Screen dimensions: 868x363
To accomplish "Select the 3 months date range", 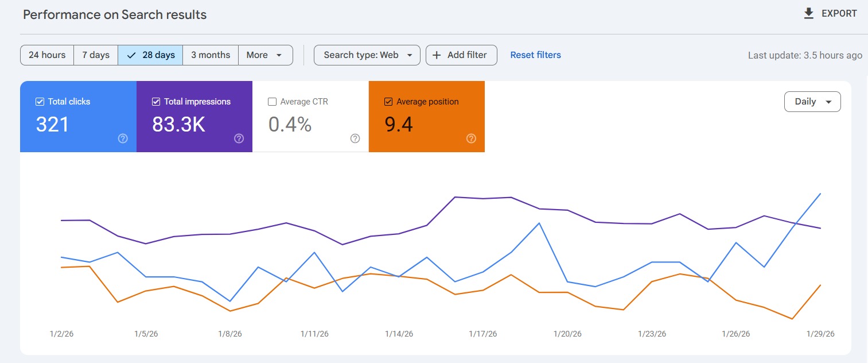I will pos(211,55).
